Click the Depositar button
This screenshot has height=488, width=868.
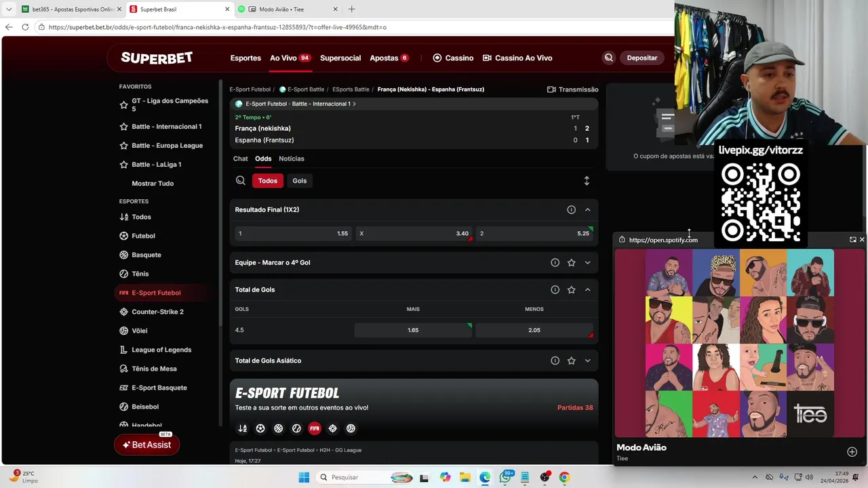(x=642, y=58)
